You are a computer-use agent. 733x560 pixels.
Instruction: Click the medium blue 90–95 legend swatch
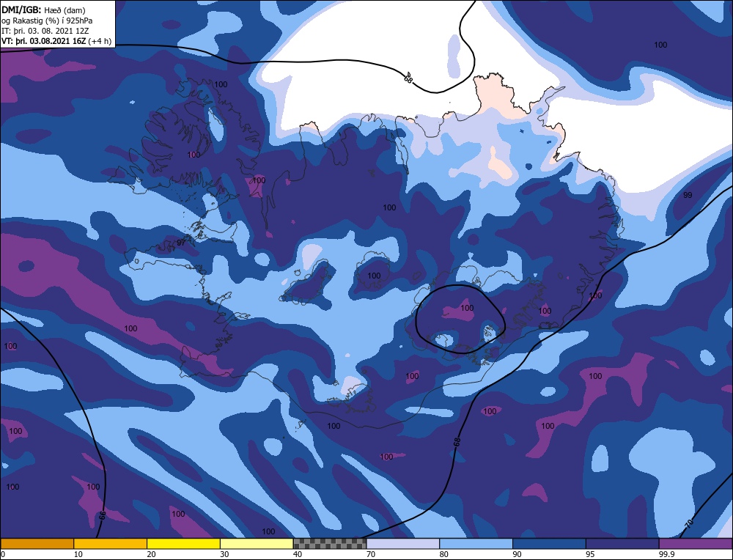(x=549, y=544)
